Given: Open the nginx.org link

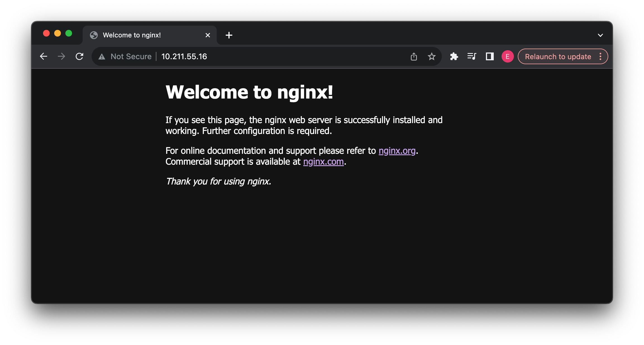Looking at the screenshot, I should (397, 151).
